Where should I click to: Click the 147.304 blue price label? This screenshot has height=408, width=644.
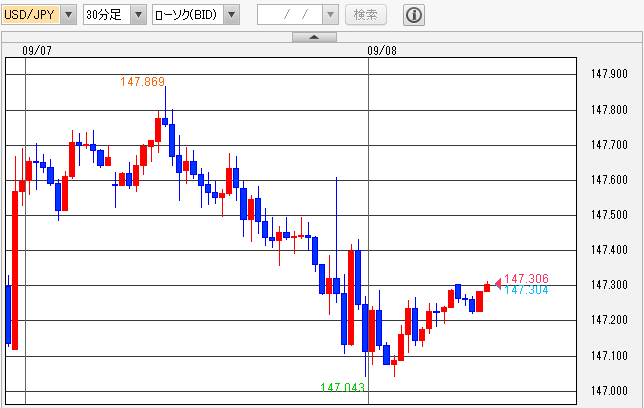[526, 290]
